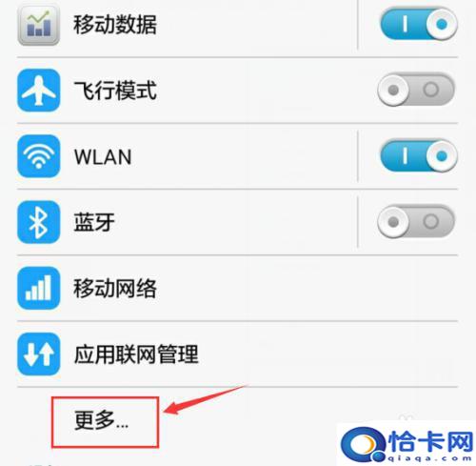The height and width of the screenshot is (466, 476).
Task: Open 蓝牙 settings via its label
Action: pos(94,222)
